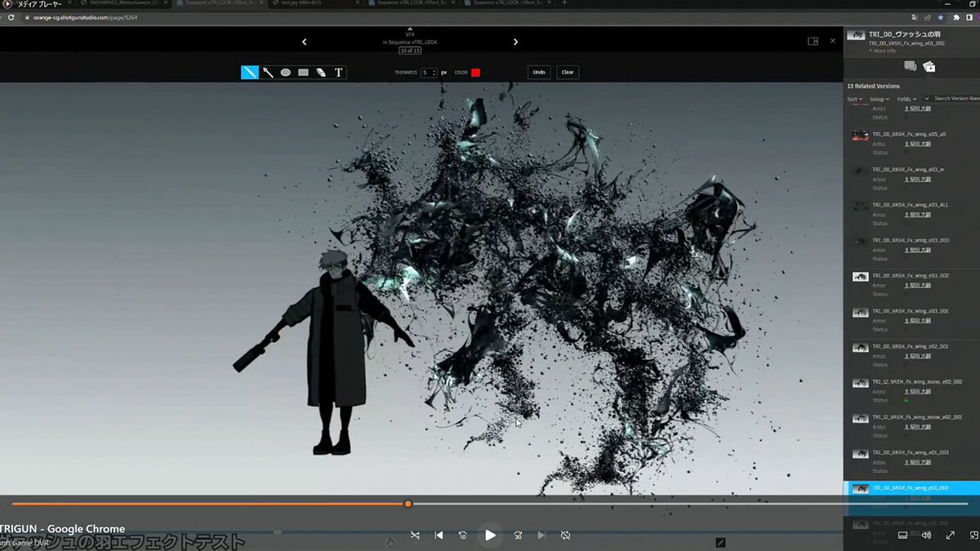
Task: Open the Group dropdown
Action: coord(880,99)
